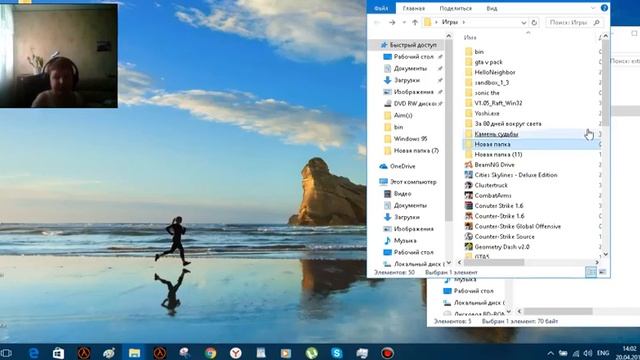
Task: Select Новая папка (7) in navigation pane
Action: [416, 151]
